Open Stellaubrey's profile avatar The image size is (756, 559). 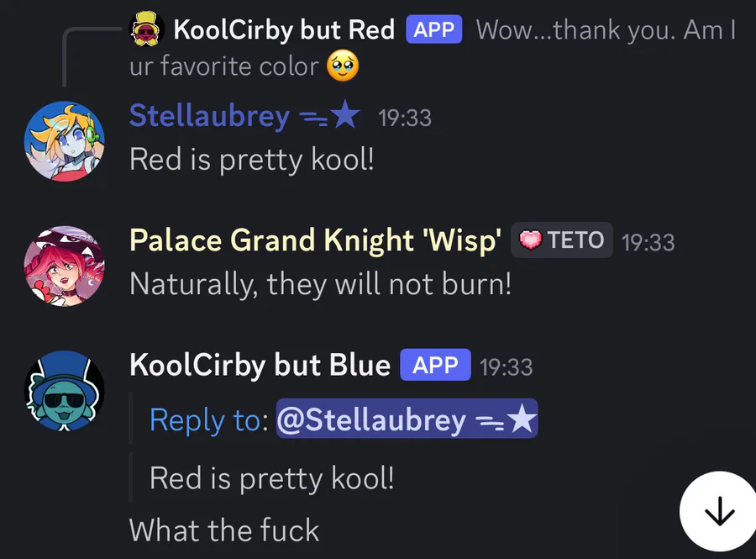point(65,141)
